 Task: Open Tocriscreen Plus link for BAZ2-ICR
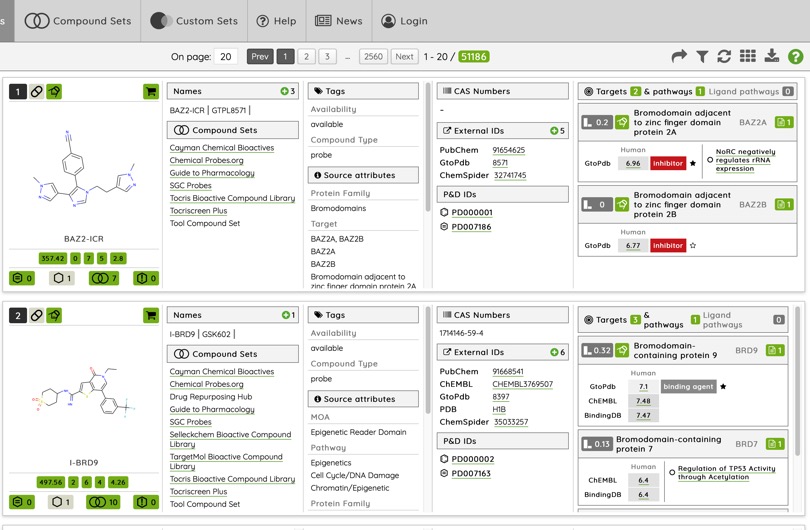[x=198, y=210]
